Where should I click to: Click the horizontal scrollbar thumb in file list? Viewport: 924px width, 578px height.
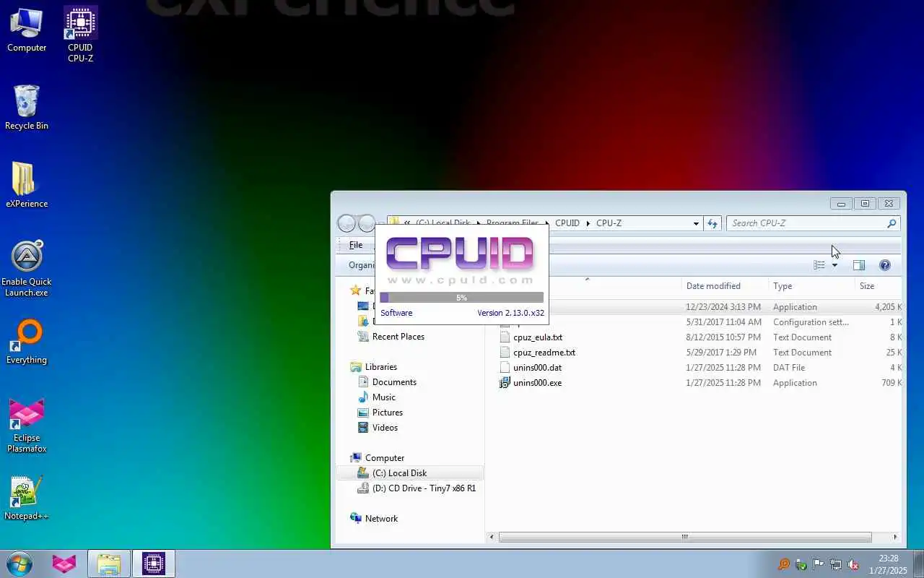(x=684, y=538)
